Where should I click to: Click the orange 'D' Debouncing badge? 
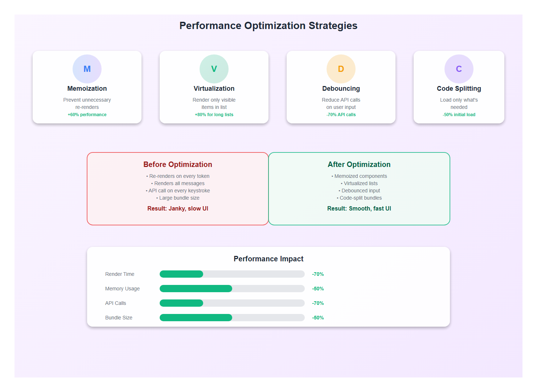click(341, 69)
